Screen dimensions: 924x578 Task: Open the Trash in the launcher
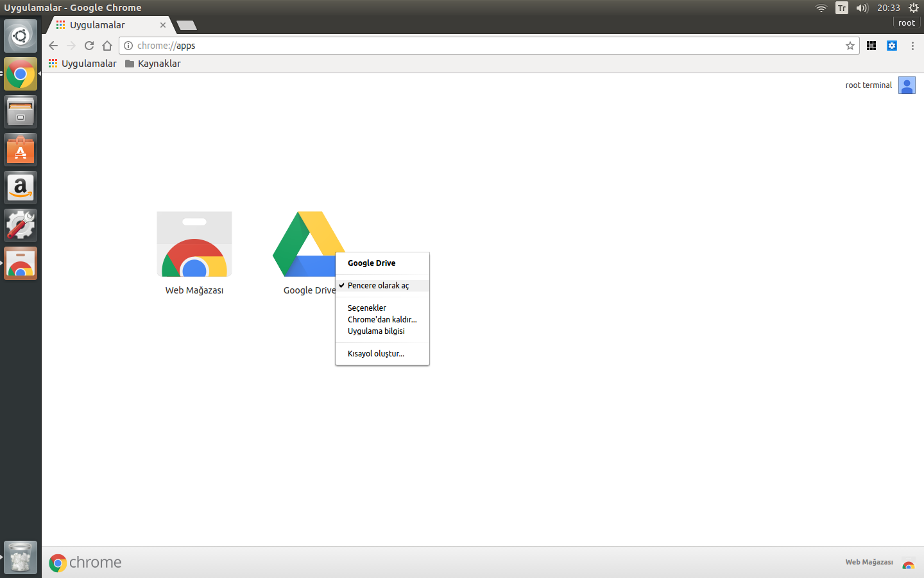(21, 557)
